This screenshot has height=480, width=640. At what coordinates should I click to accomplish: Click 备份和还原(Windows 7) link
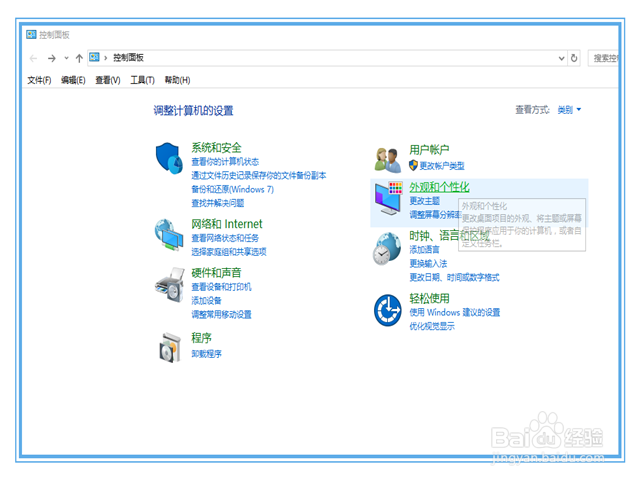pyautogui.click(x=233, y=189)
